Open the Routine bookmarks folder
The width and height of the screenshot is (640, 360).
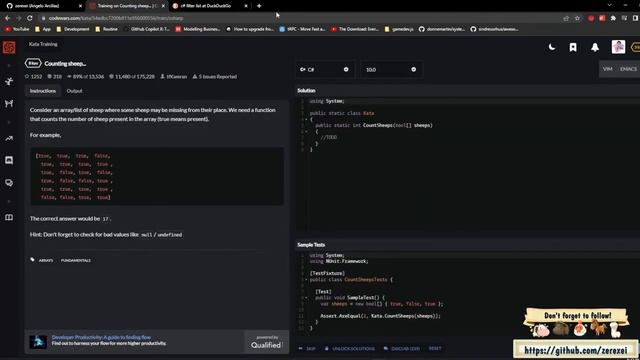point(107,29)
